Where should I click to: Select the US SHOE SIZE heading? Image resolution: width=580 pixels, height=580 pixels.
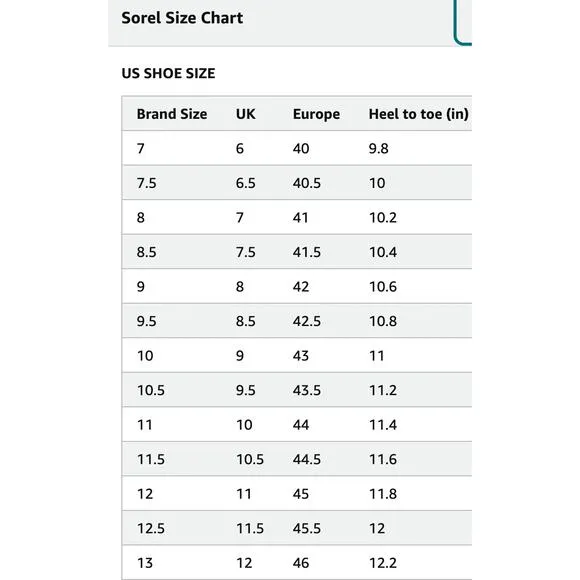(168, 73)
